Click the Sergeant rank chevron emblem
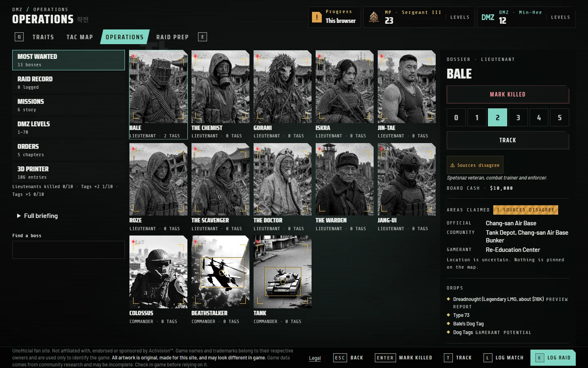Image resolution: width=588 pixels, height=368 pixels. (x=374, y=17)
